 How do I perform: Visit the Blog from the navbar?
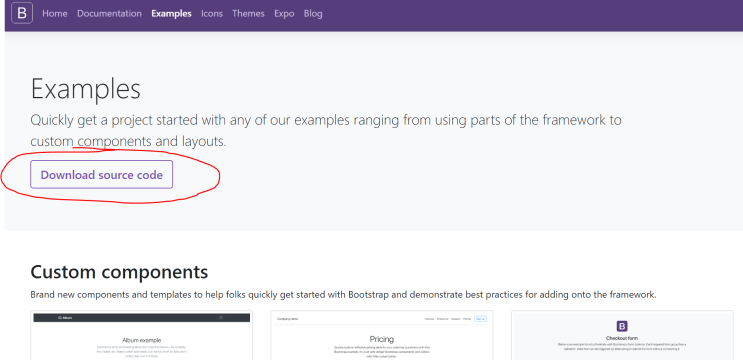pyautogui.click(x=313, y=14)
